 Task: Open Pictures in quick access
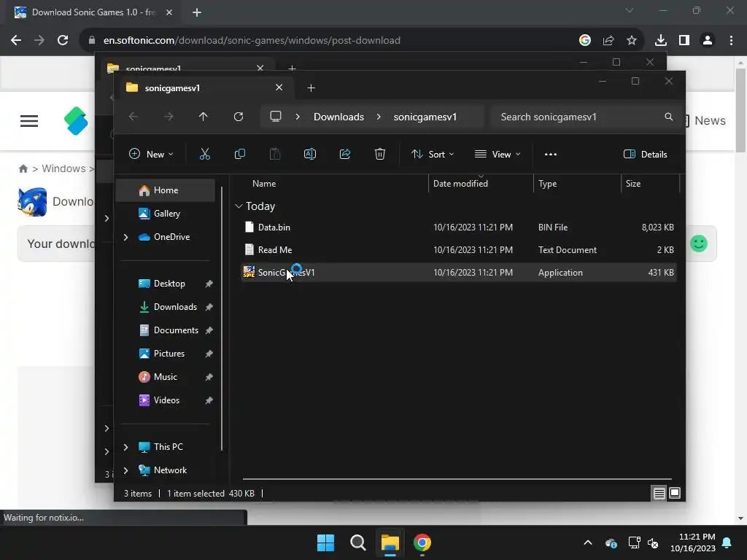[x=166, y=354]
